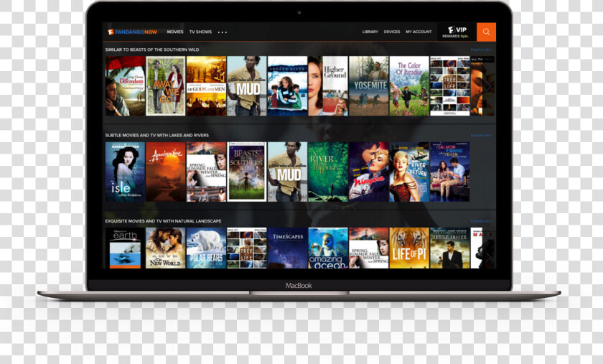
Task: Open My Account
Action: 419,32
